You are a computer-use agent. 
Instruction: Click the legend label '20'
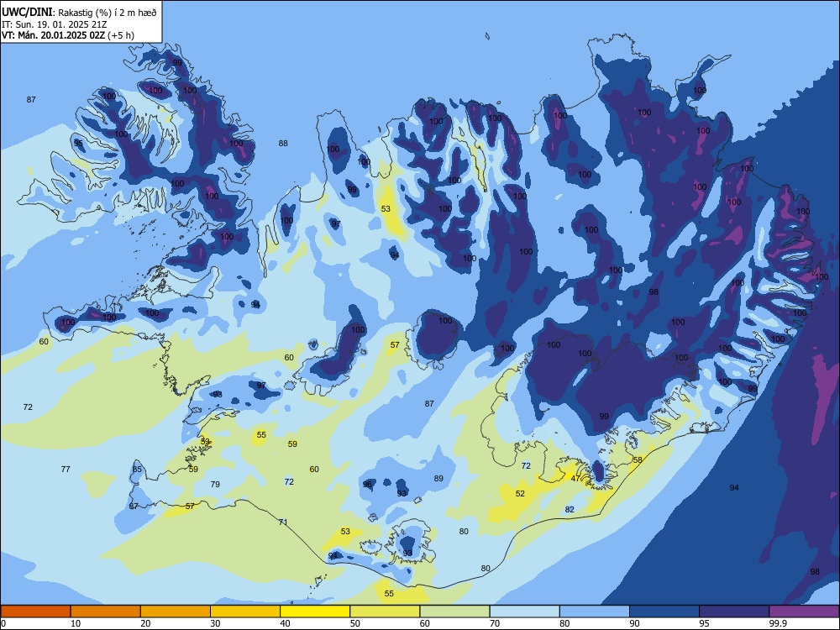coord(145,623)
